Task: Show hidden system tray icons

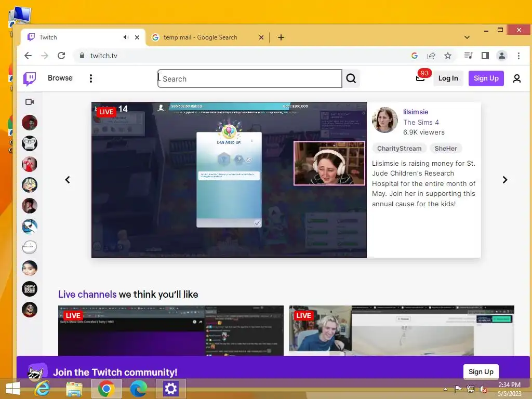Action: coord(445,389)
